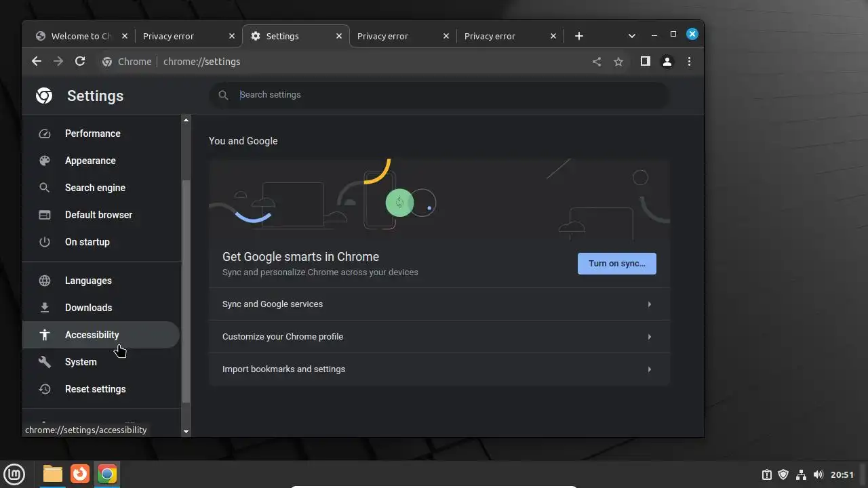Click the On startup power icon

tap(45, 242)
